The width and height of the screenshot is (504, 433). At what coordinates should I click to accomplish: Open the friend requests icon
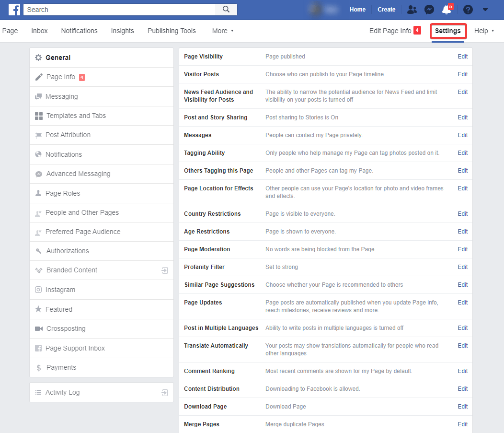[x=412, y=9]
